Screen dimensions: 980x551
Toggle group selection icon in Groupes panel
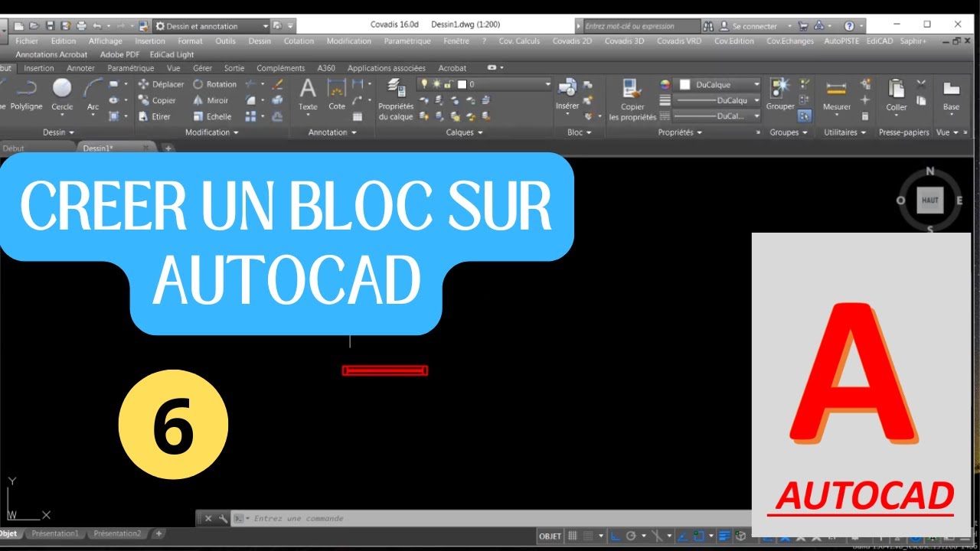[805, 116]
